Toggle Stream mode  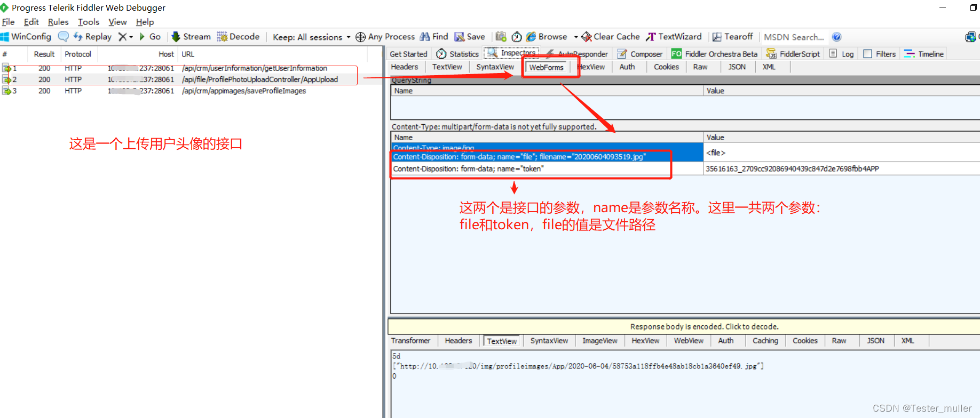tap(191, 37)
